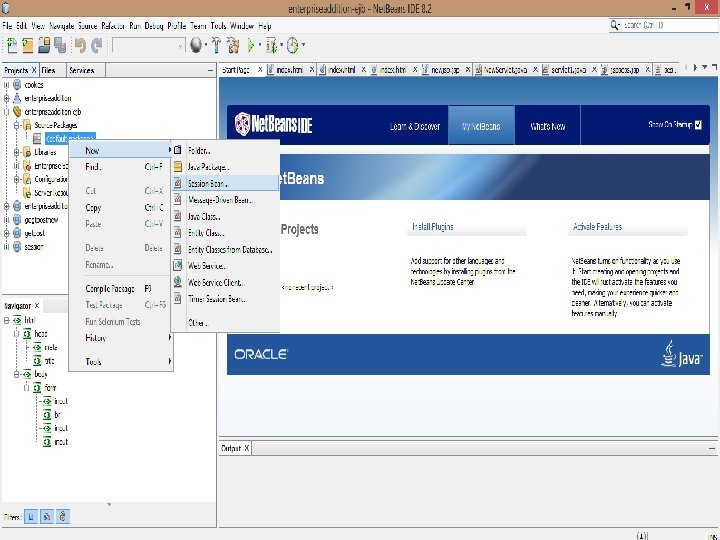Viewport: 720px width, 540px height.
Task: Open the Refactor menu
Action: coord(113,26)
